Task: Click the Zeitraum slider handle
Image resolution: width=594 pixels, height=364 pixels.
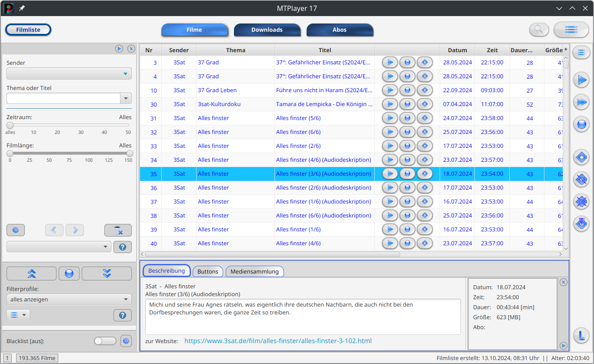Action: click(10, 125)
